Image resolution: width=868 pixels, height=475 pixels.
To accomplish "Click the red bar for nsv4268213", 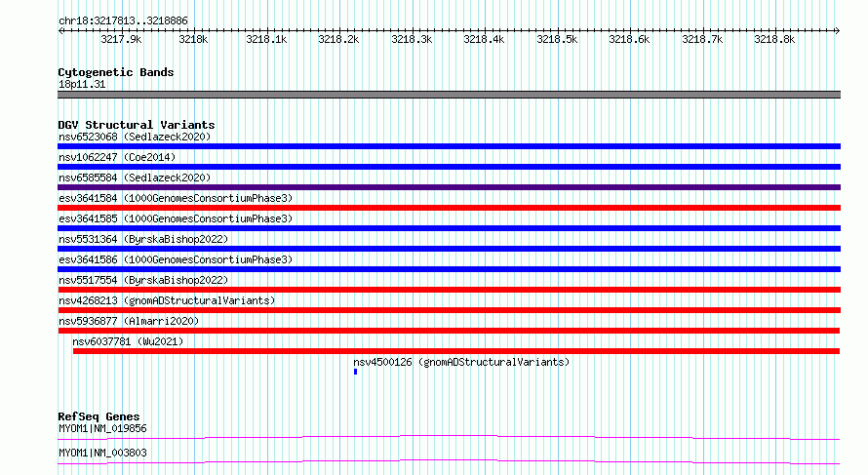I will (x=449, y=310).
